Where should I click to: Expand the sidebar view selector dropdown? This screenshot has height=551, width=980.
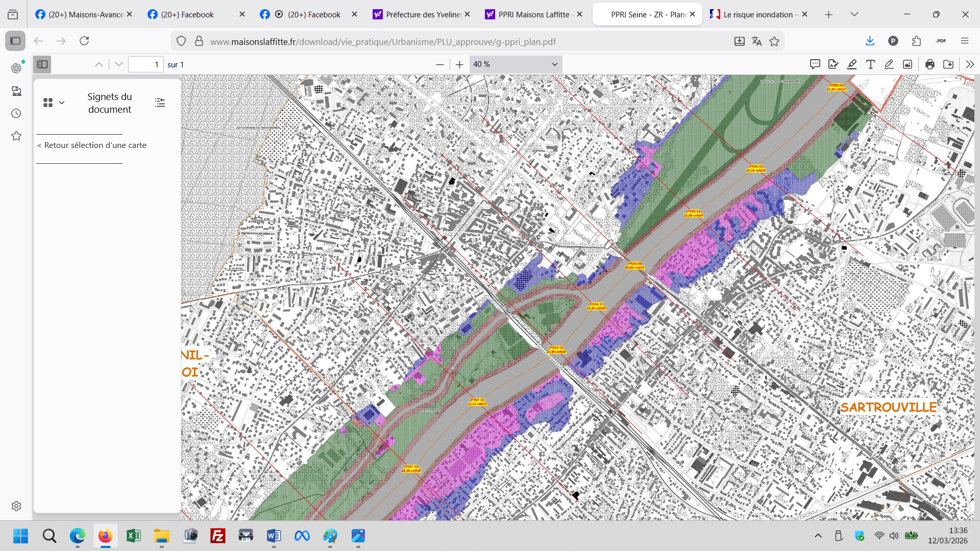click(54, 103)
